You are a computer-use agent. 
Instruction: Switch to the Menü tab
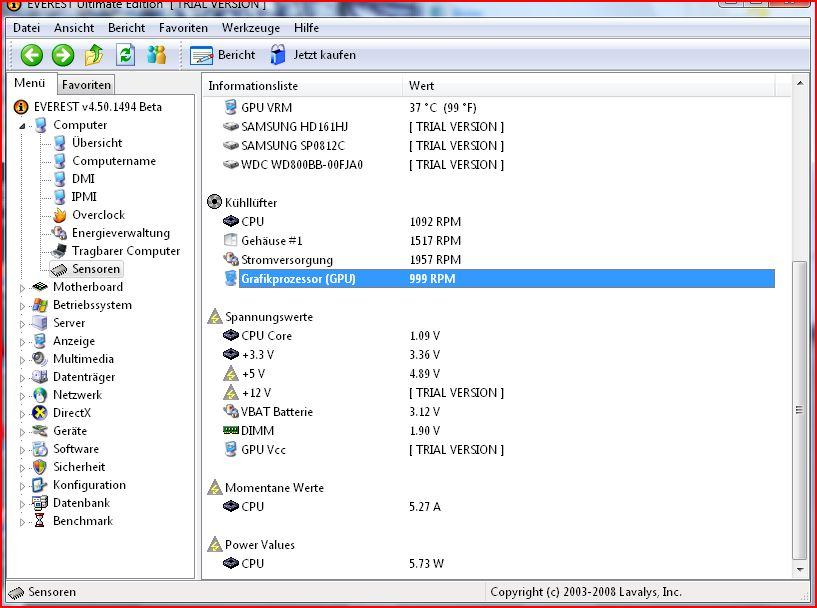click(x=30, y=83)
